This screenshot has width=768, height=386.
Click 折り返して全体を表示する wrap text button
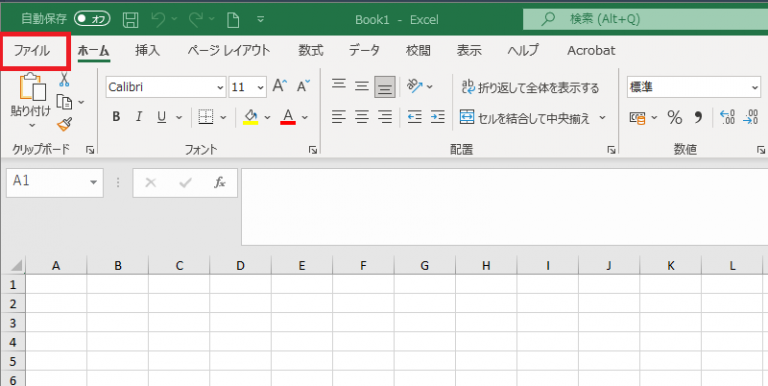pos(530,87)
